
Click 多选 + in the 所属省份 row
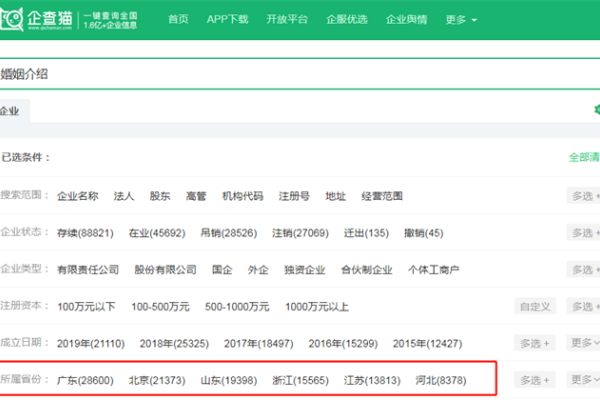pyautogui.click(x=535, y=380)
